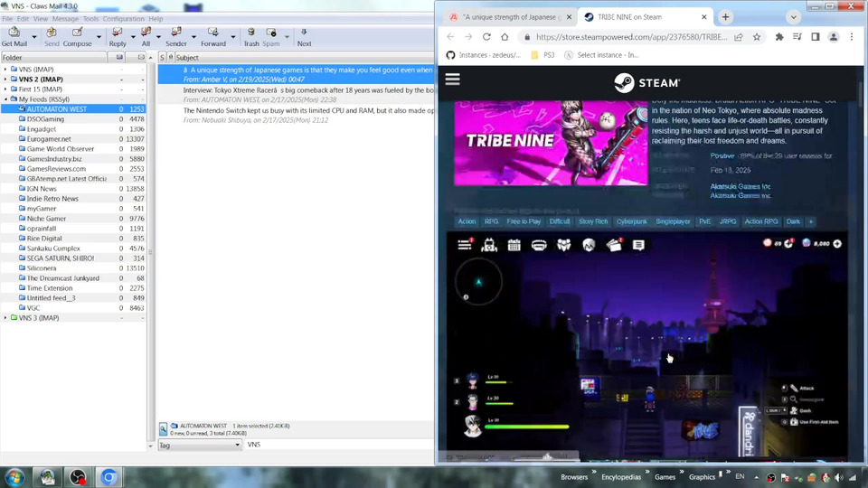
Task: Expand the VNS 3 (IMAP) account
Action: (5, 318)
